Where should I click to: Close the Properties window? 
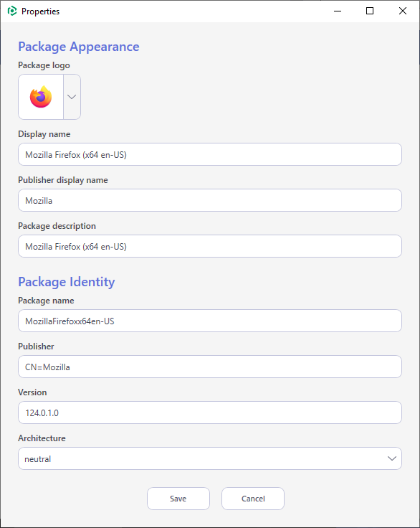403,11
